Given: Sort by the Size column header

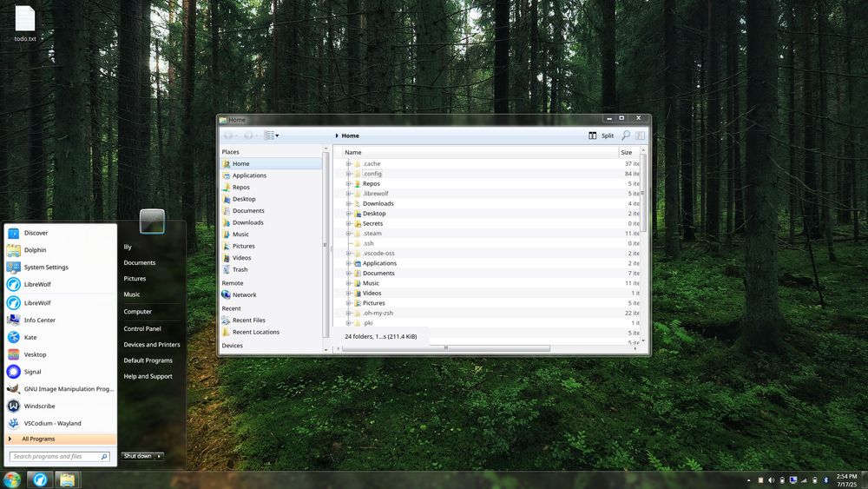Looking at the screenshot, I should (628, 152).
